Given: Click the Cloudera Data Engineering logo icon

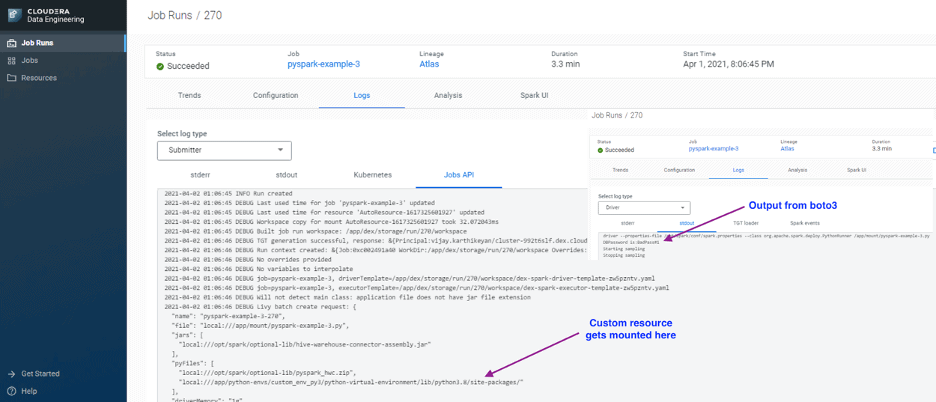Looking at the screenshot, I should coord(12,15).
